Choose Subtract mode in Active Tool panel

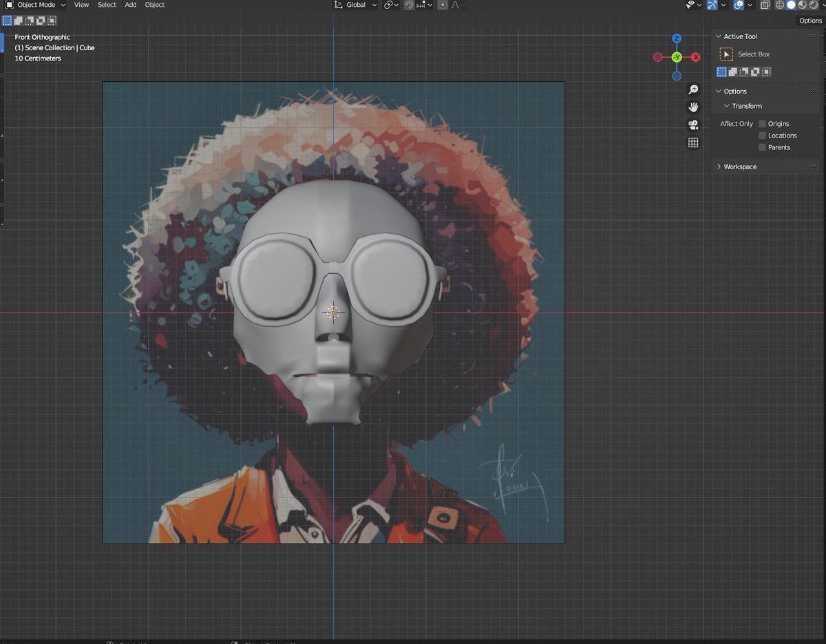(x=744, y=72)
